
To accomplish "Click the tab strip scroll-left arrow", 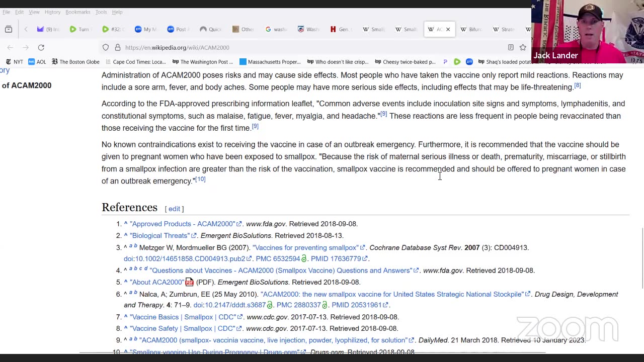I will point(26,29).
